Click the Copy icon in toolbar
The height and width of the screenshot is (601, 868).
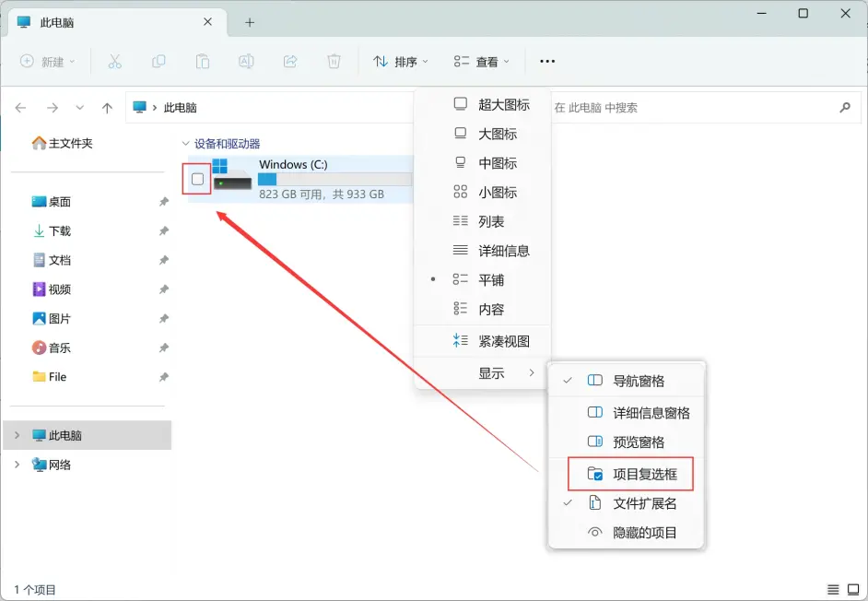158,62
